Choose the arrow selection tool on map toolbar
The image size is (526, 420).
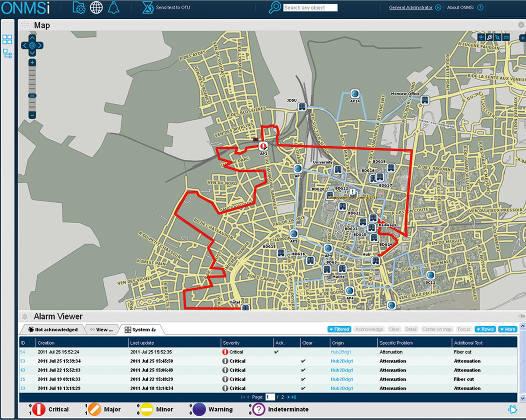[497, 37]
